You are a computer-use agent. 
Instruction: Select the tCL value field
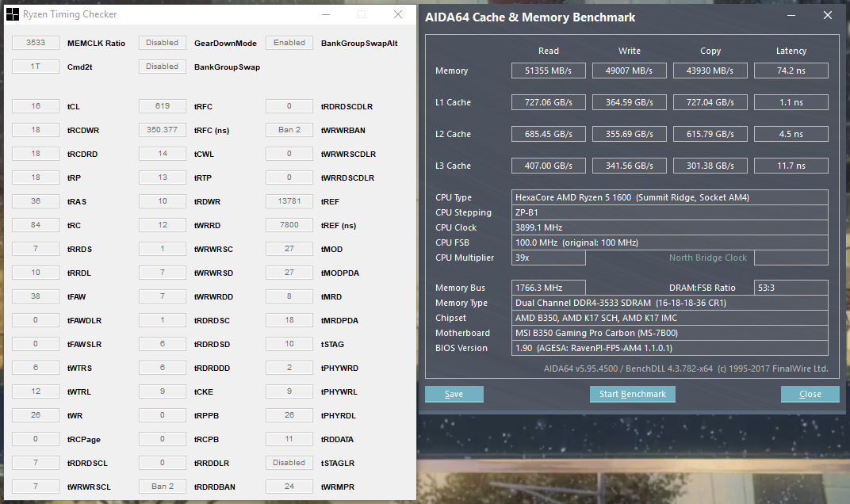(x=36, y=106)
